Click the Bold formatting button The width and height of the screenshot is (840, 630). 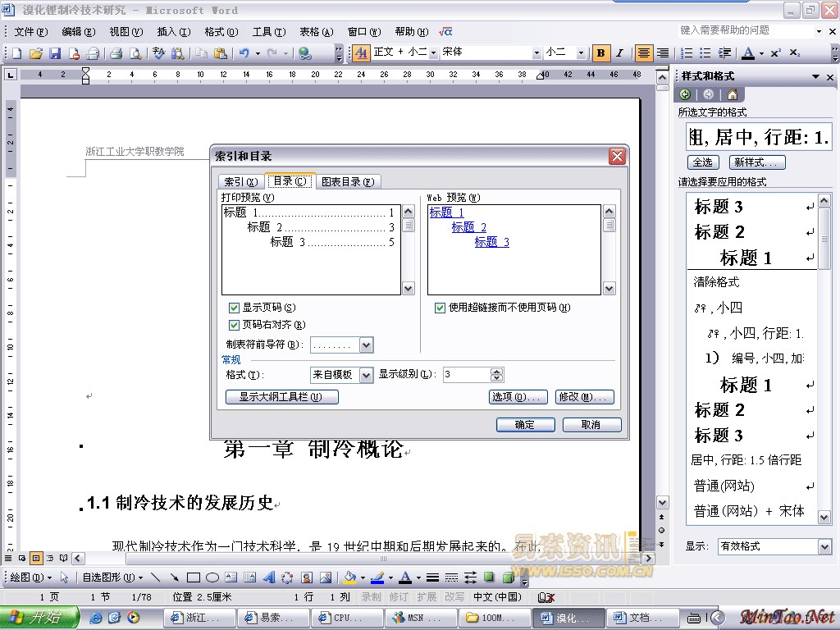point(601,53)
